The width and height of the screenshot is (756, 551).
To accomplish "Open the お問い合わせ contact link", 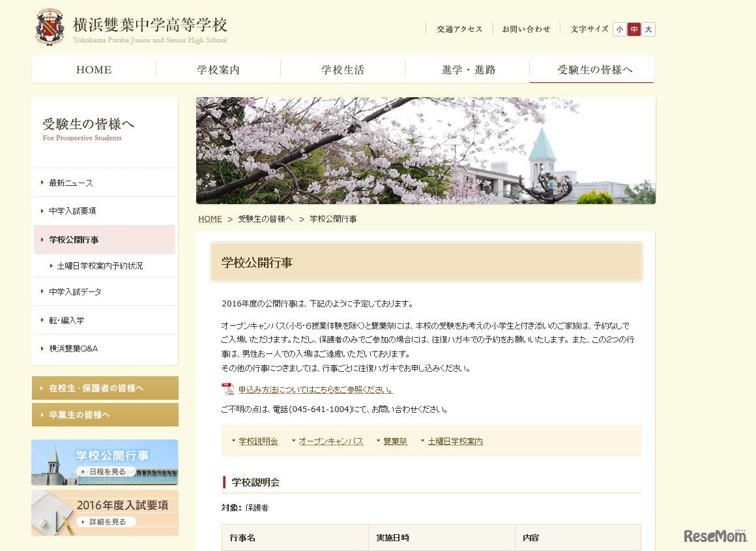I will click(x=526, y=29).
